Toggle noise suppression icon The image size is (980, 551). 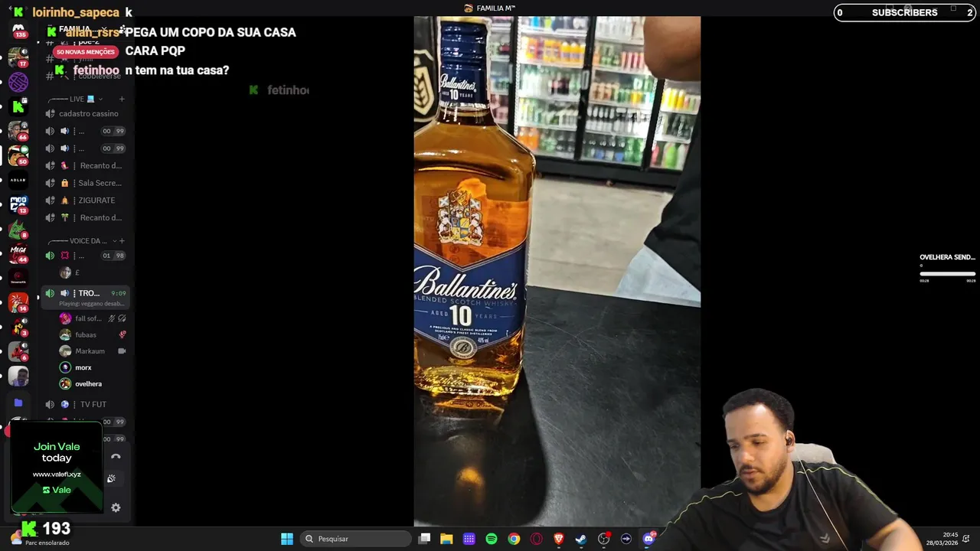[112, 479]
